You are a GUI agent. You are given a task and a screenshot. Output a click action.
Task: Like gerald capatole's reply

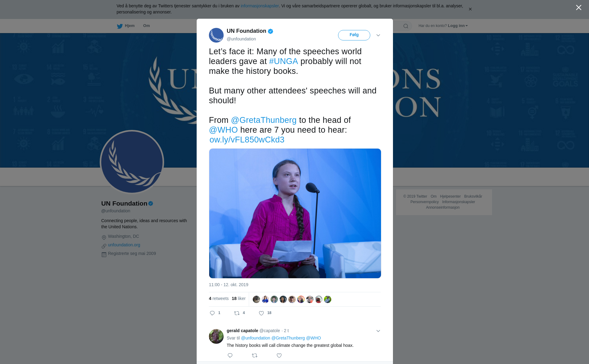(x=279, y=355)
